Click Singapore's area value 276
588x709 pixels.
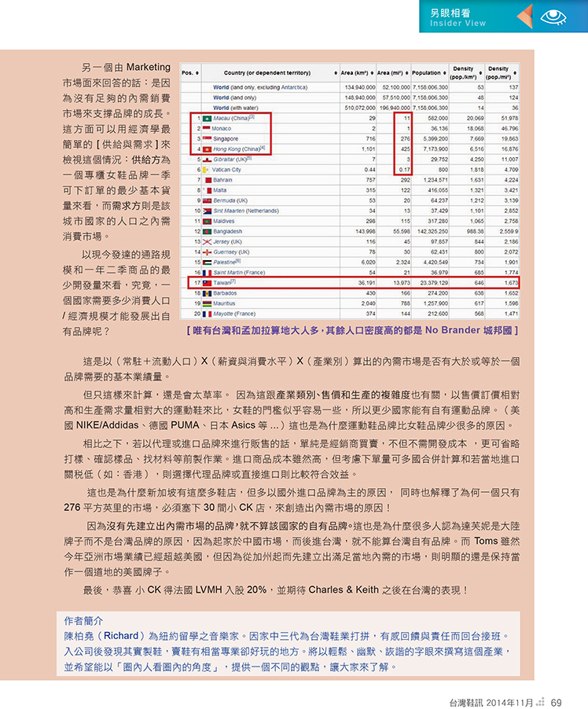tap(406, 139)
